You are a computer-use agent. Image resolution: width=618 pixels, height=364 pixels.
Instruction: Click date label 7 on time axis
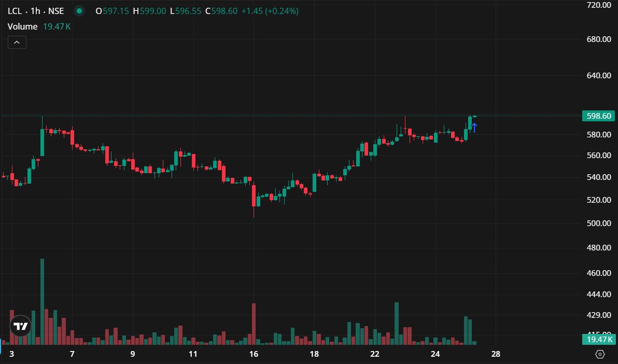72,354
